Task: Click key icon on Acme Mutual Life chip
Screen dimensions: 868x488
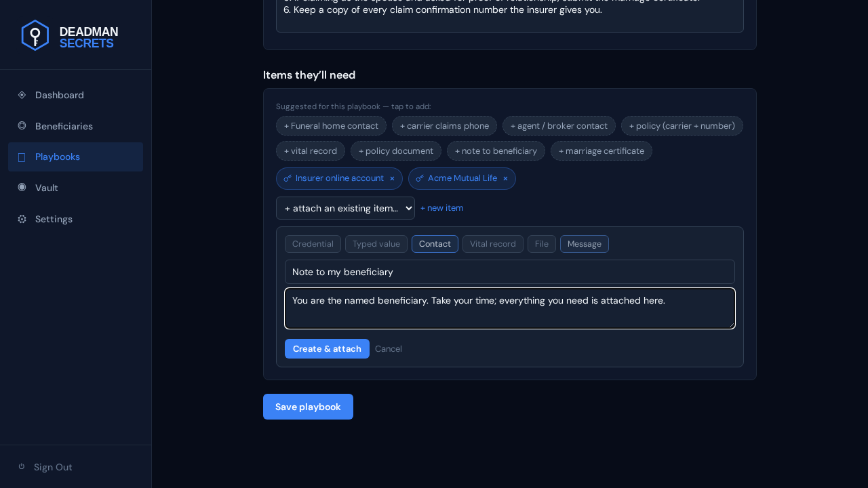Action: [420, 178]
